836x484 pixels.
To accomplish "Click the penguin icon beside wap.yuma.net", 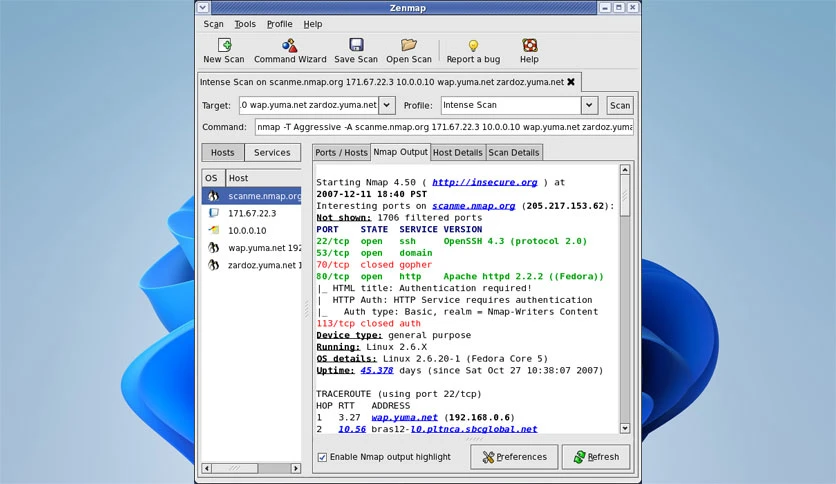I will tap(213, 247).
